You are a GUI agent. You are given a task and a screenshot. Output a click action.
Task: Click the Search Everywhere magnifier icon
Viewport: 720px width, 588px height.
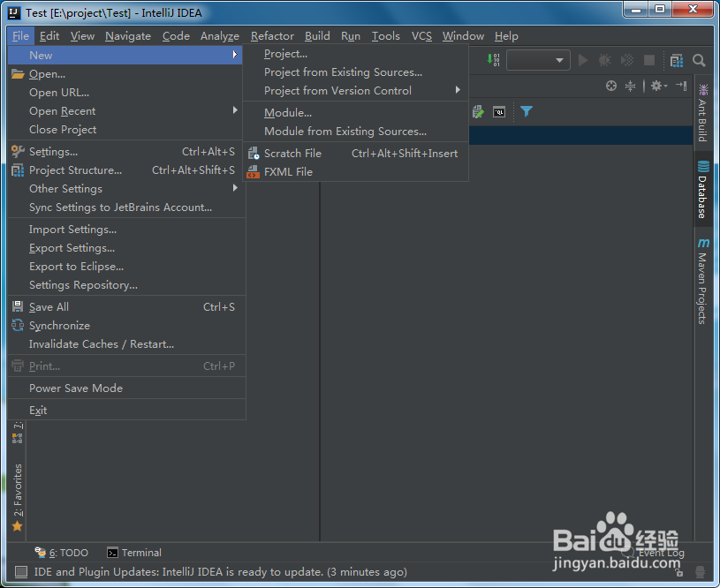(x=699, y=60)
